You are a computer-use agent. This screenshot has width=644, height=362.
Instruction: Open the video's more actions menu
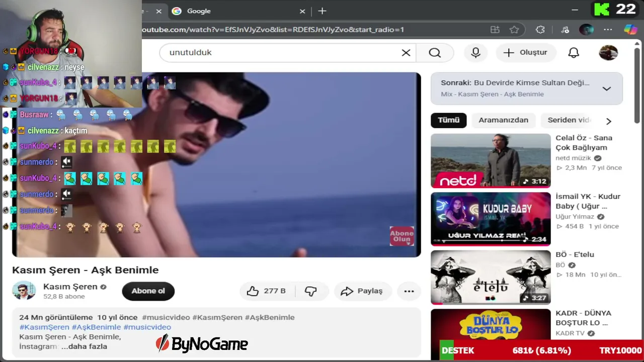click(409, 291)
